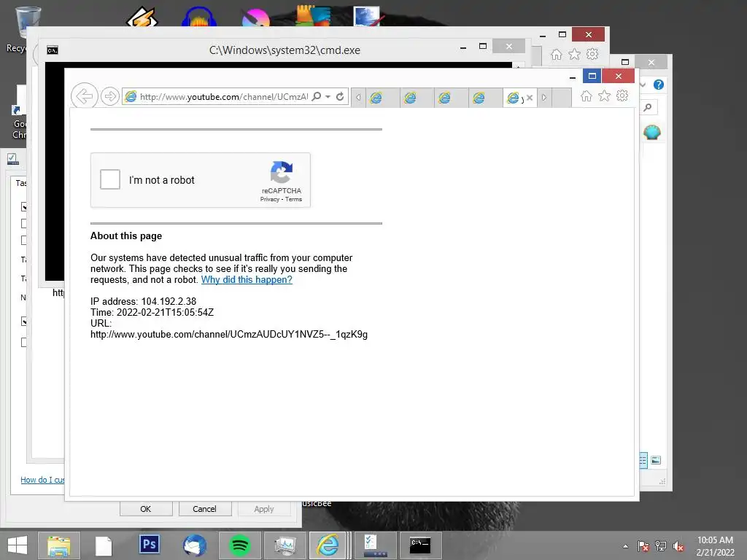Click the Tas tab in dialog
Image resolution: width=747 pixels, height=560 pixels.
tap(21, 183)
